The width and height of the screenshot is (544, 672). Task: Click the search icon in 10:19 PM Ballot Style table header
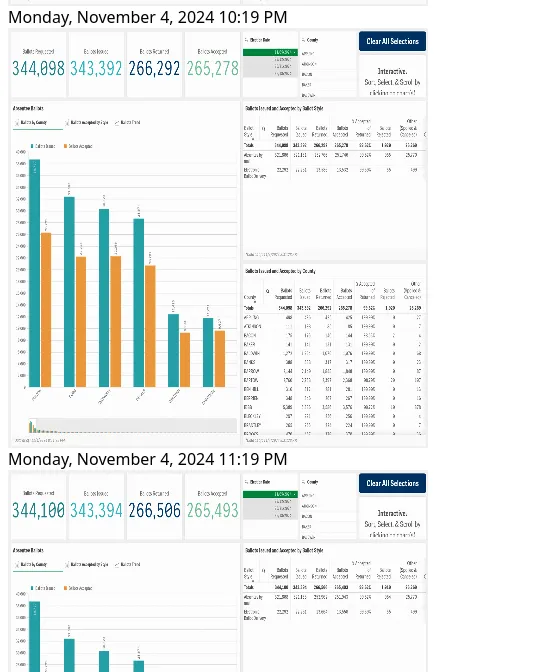pos(264,128)
